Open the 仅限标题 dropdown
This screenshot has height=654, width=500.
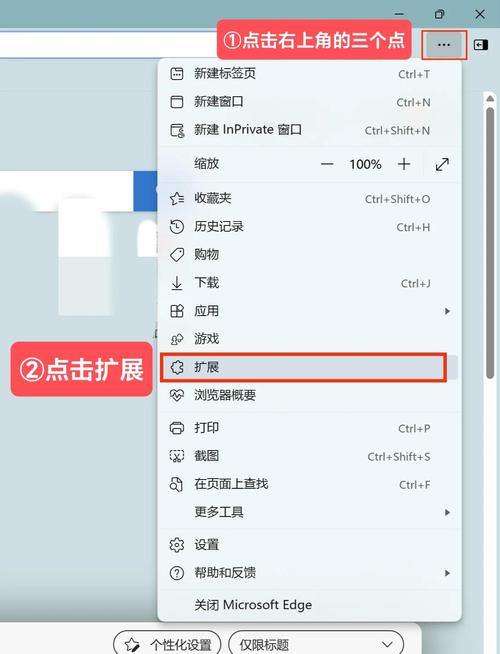[316, 644]
